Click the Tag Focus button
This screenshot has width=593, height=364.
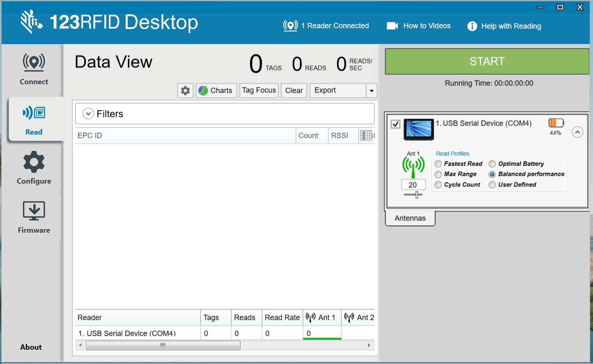click(259, 90)
